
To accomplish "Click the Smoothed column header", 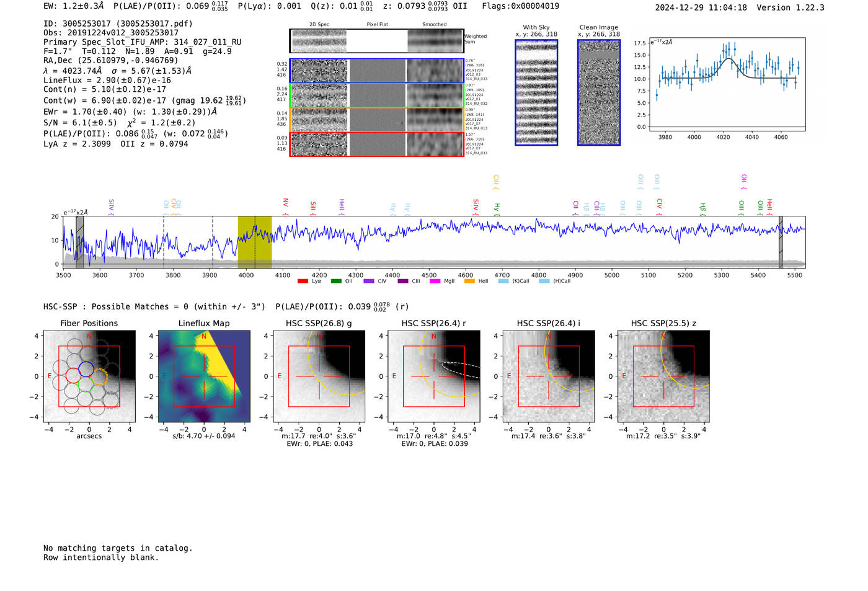I will tap(435, 25).
